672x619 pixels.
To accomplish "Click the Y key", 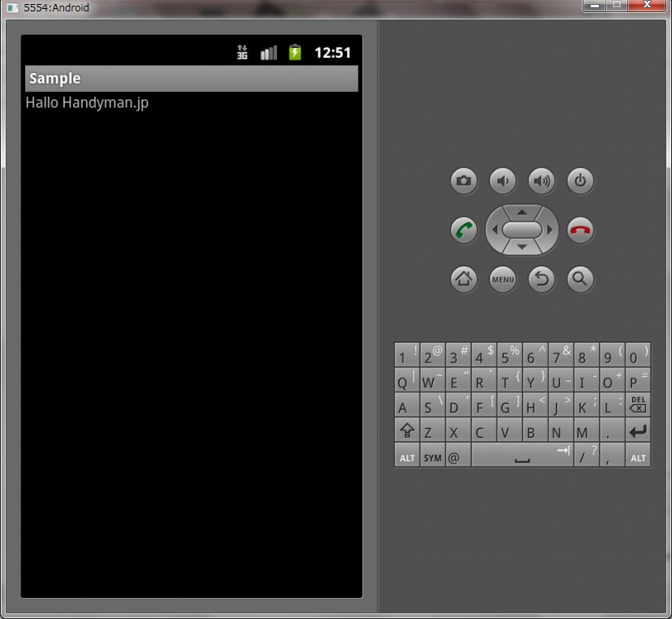I will point(535,379).
